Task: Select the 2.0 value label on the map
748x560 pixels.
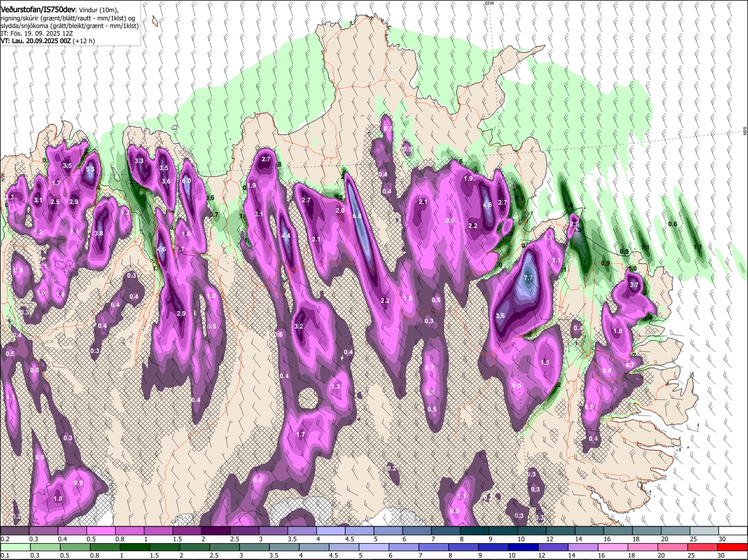Action: click(x=341, y=211)
